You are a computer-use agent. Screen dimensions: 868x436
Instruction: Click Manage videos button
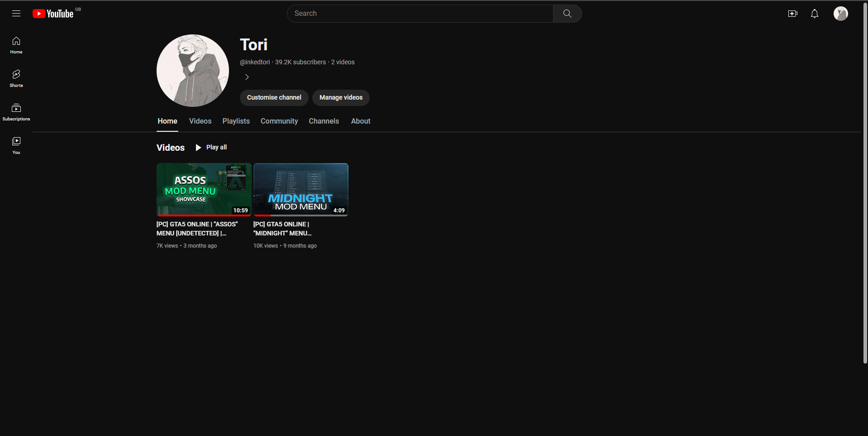[341, 97]
